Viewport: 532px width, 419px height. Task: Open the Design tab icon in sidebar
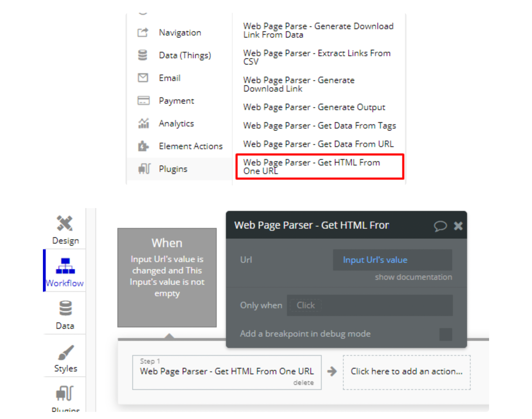(x=65, y=223)
